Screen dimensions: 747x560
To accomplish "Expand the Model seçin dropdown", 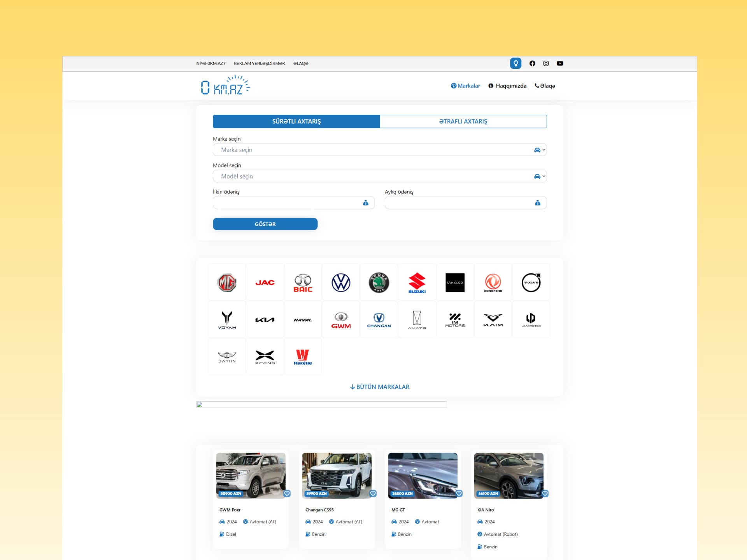I will click(380, 176).
